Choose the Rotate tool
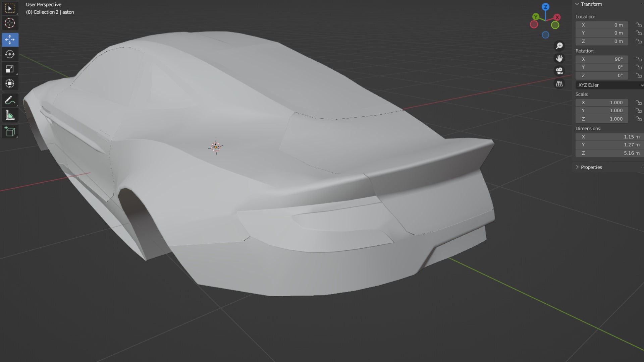The image size is (644, 362). [10, 54]
